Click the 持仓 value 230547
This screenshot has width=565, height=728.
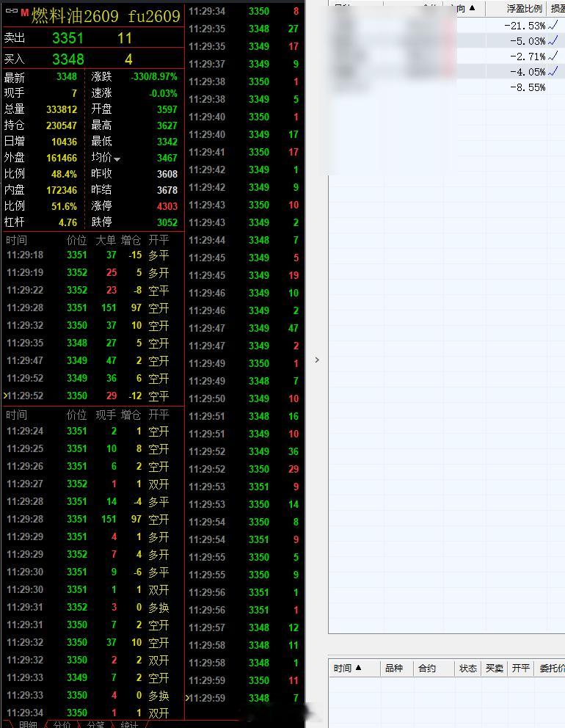pyautogui.click(x=62, y=125)
